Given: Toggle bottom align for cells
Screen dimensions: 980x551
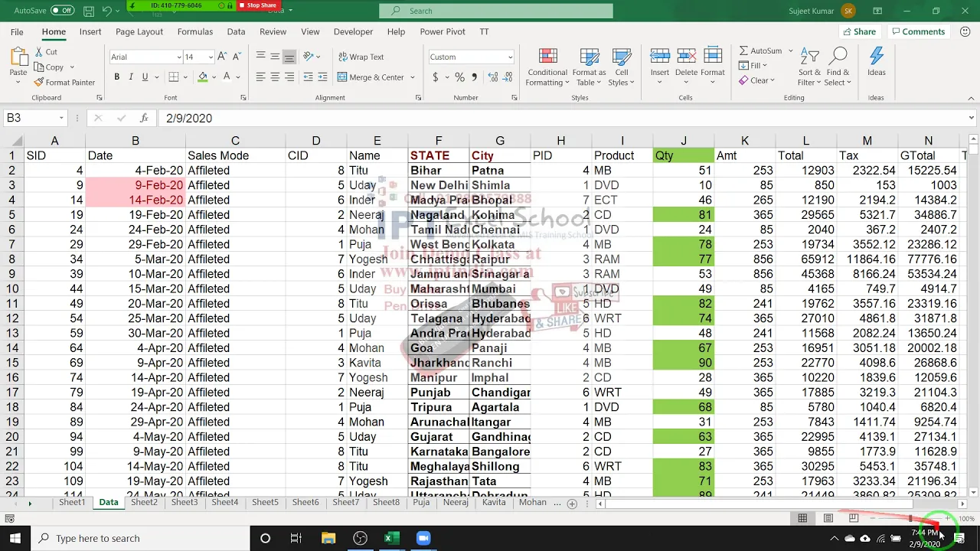Looking at the screenshot, I should pyautogui.click(x=289, y=57).
